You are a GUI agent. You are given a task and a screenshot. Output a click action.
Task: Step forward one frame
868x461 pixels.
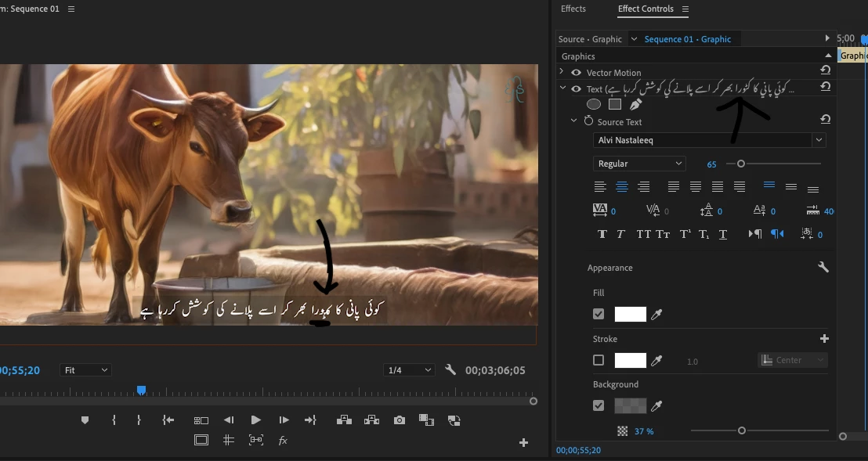tap(284, 420)
